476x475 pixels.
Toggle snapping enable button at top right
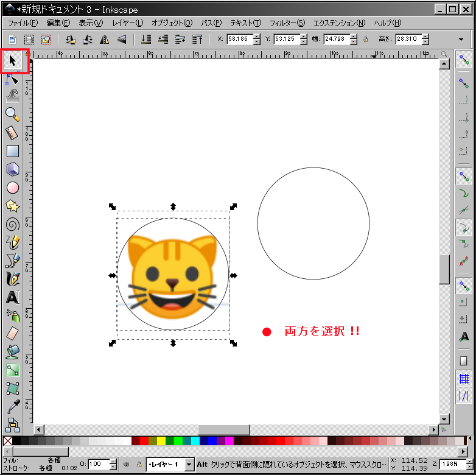tap(464, 59)
